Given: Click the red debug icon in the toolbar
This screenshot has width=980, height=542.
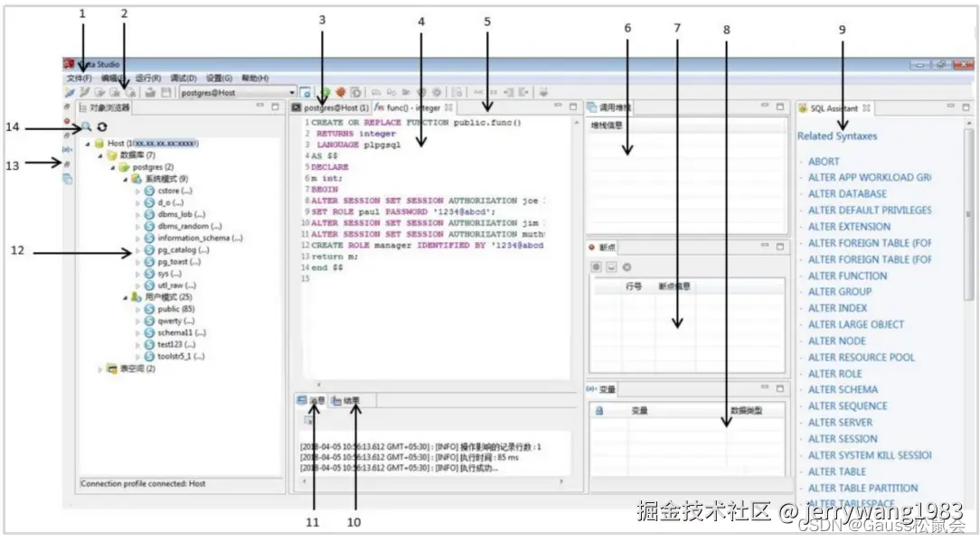Looking at the screenshot, I should [x=341, y=91].
